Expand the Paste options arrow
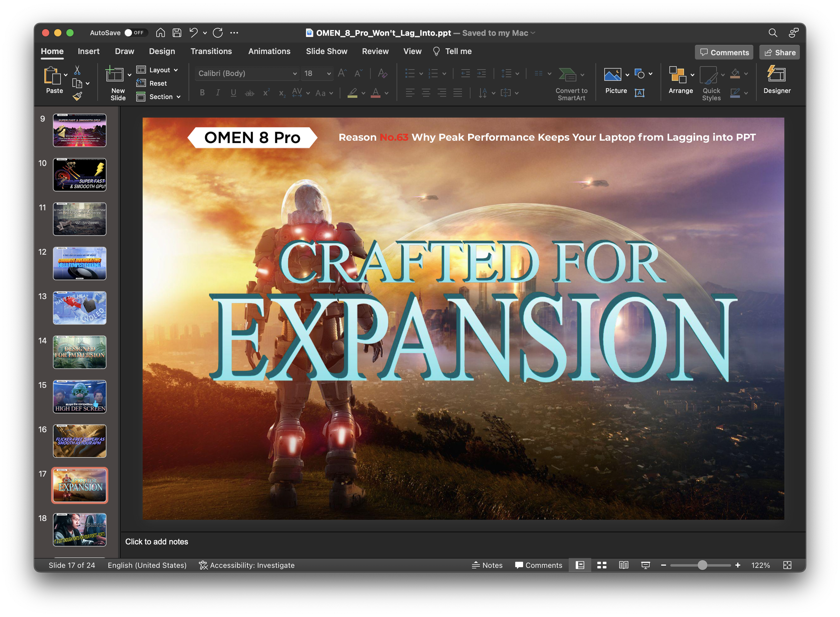This screenshot has width=840, height=617. (66, 75)
